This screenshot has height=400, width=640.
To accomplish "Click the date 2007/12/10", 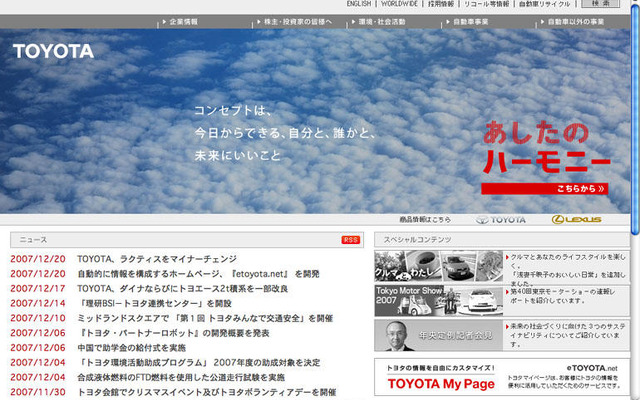I will [38, 318].
